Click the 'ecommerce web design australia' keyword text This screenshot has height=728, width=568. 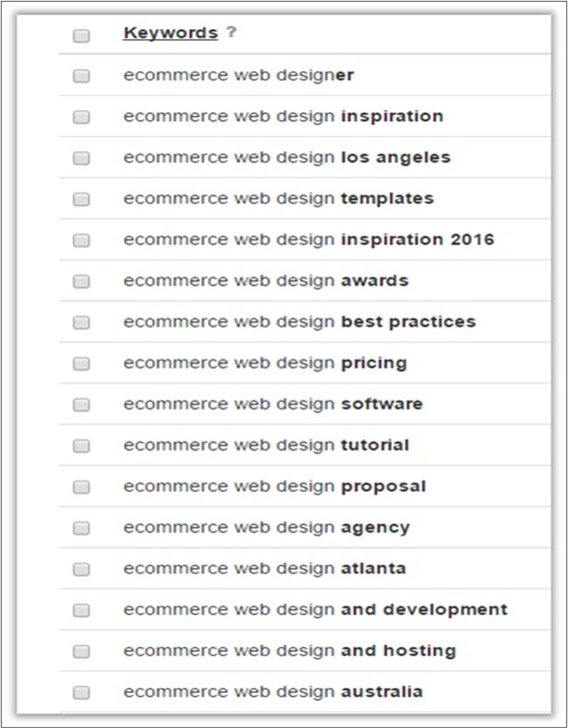[x=273, y=692]
